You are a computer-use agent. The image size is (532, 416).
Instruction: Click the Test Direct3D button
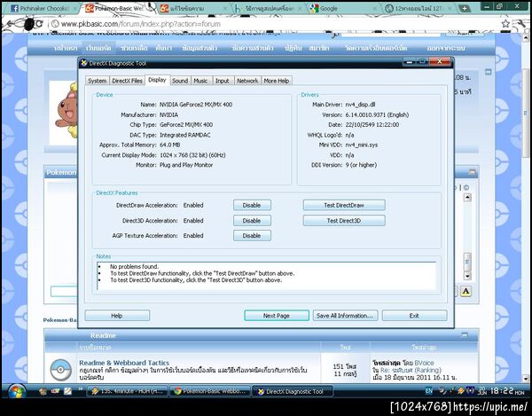(344, 221)
